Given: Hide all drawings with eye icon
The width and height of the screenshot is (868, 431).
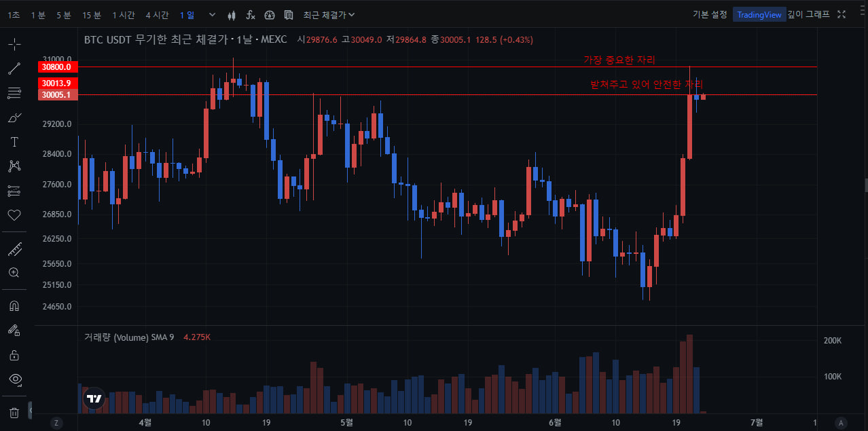Looking at the screenshot, I should [14, 379].
